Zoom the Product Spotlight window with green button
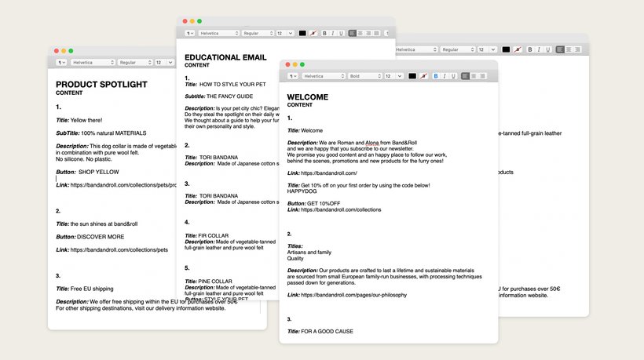Viewport: 644px width, 360px height. tap(71, 51)
